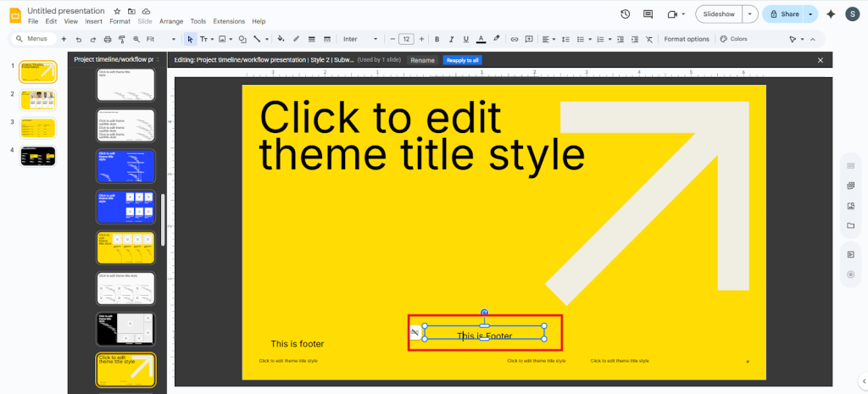Open the Slideshow options dropdown arrow
This screenshot has width=868, height=394.
[x=749, y=14]
